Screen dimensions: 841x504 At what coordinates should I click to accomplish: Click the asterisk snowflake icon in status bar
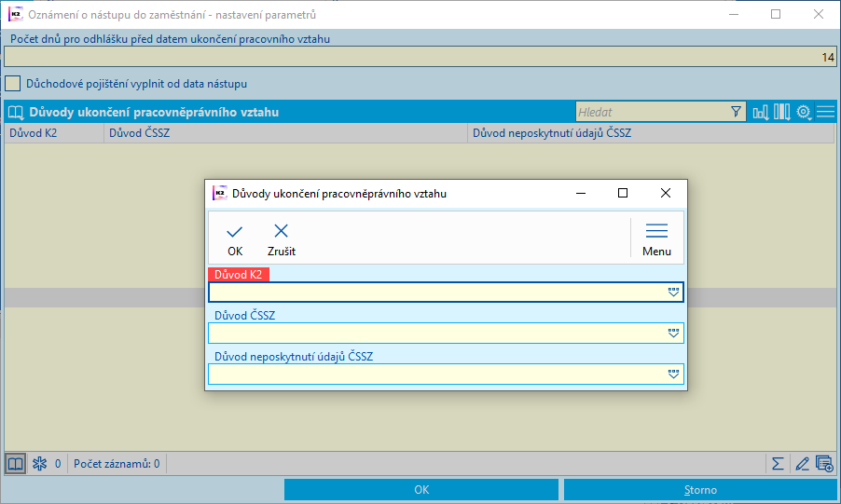point(40,464)
